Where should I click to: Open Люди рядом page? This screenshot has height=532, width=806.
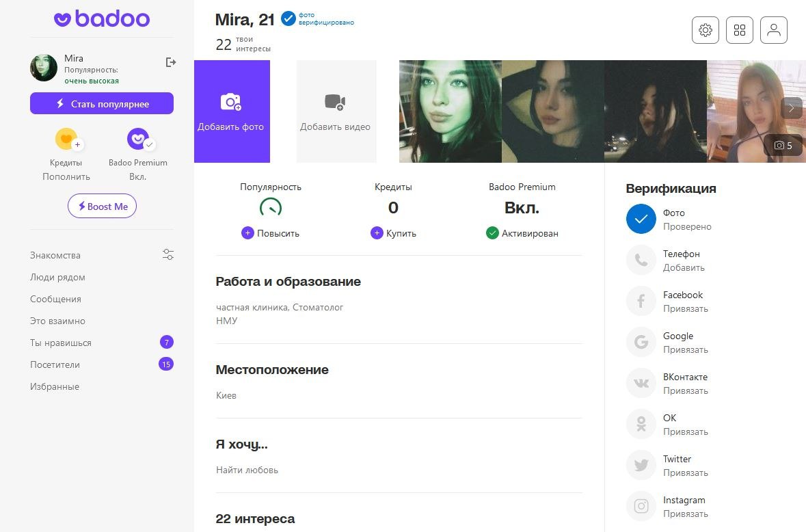pos(57,277)
